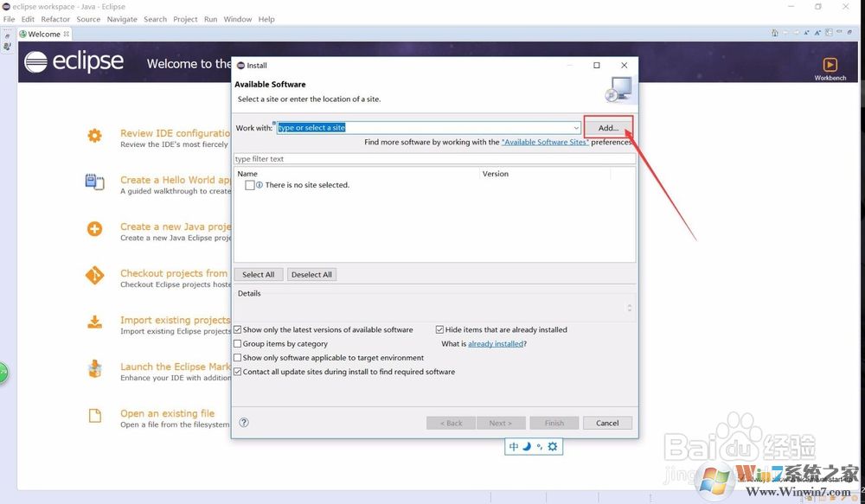Open the Customize page icon in the Welcome toolbar
This screenshot has height=504, width=865.
(x=829, y=33)
